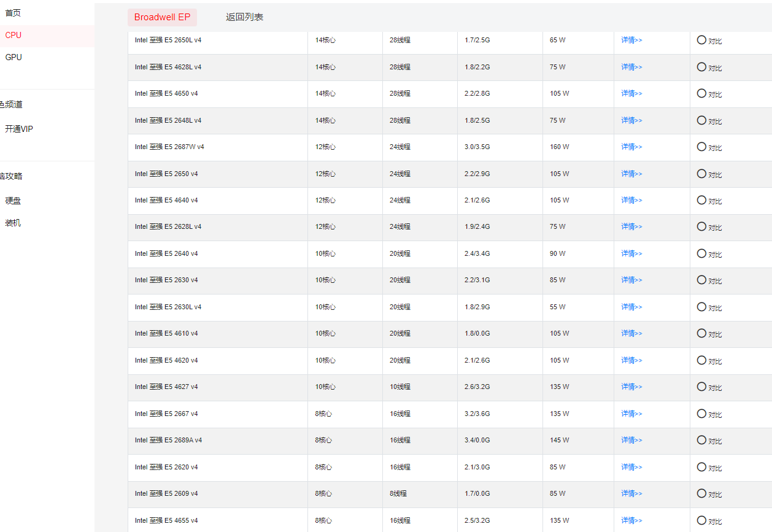772x532 pixels.
Task: Toggle compare for E5 2630L v4
Action: [701, 307]
